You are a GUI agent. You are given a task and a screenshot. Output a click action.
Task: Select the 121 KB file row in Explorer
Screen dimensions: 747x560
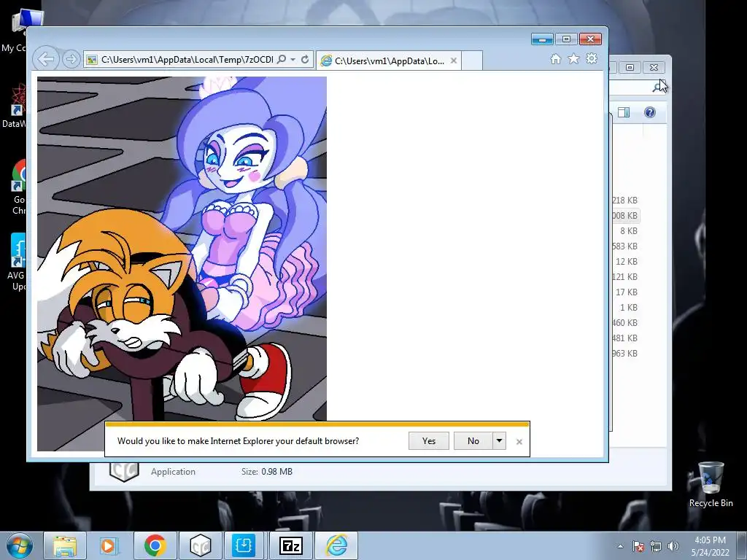coord(624,276)
